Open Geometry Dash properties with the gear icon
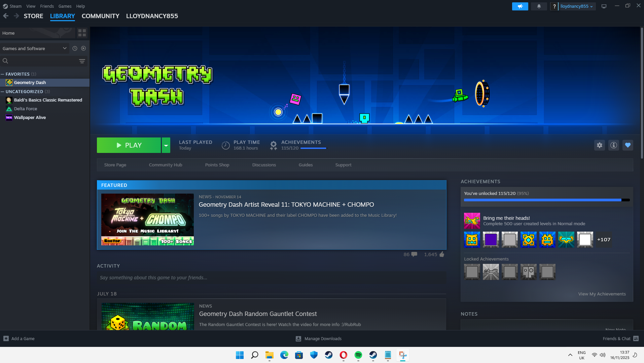644x363 pixels. point(599,145)
